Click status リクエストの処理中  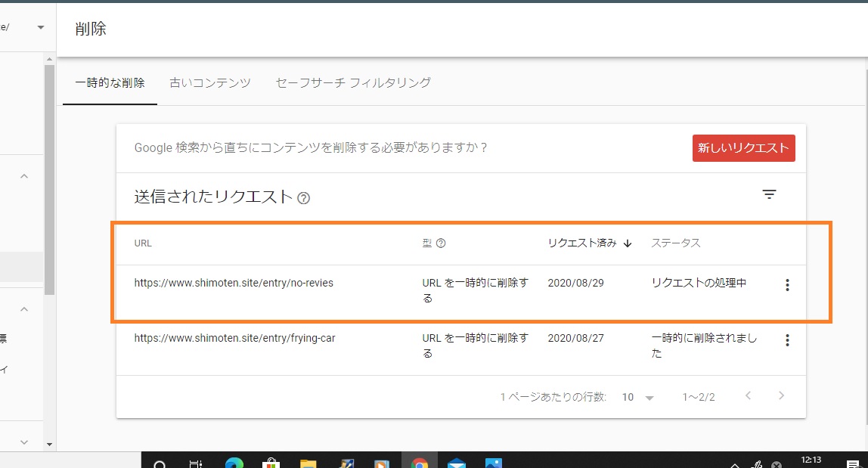(699, 283)
